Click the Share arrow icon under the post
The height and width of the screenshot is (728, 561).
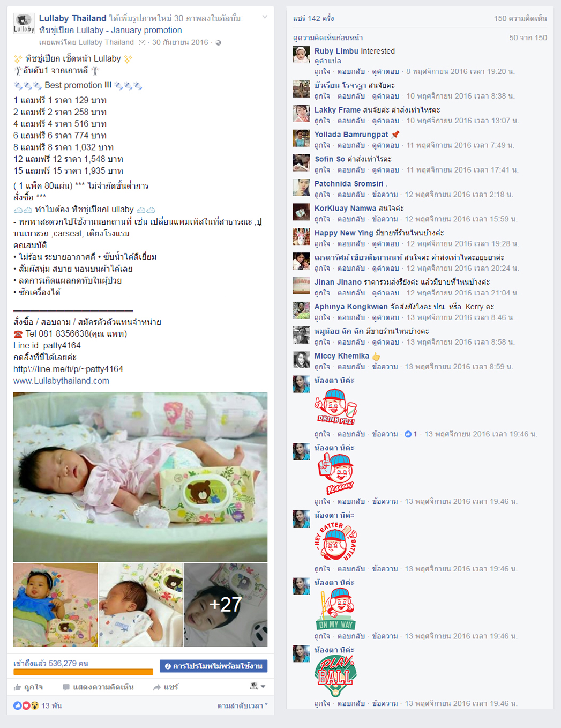tap(157, 687)
